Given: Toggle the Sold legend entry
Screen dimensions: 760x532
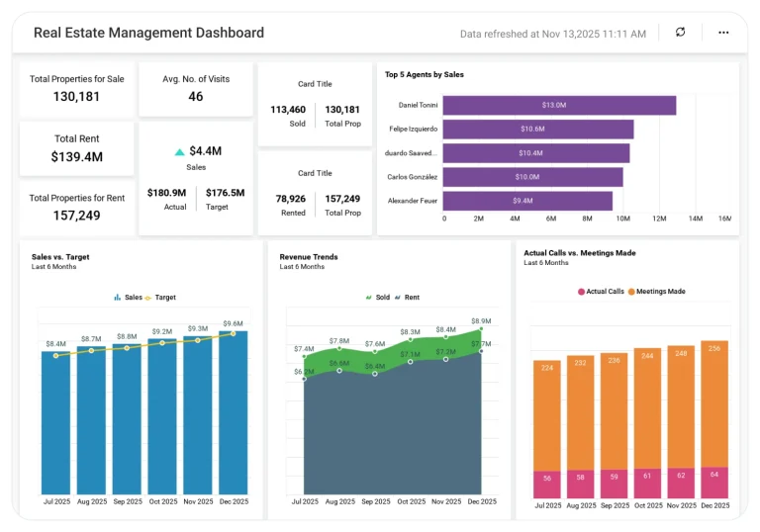Looking at the screenshot, I should tap(378, 297).
